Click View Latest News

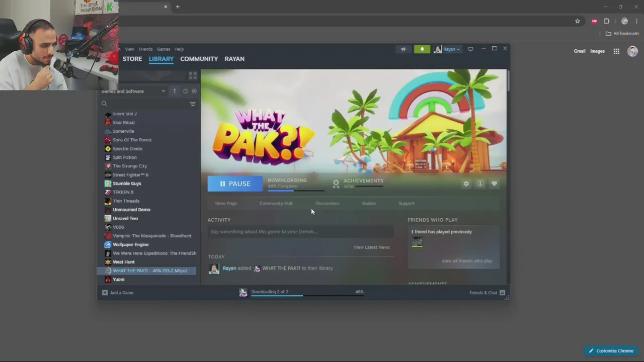[371, 247]
